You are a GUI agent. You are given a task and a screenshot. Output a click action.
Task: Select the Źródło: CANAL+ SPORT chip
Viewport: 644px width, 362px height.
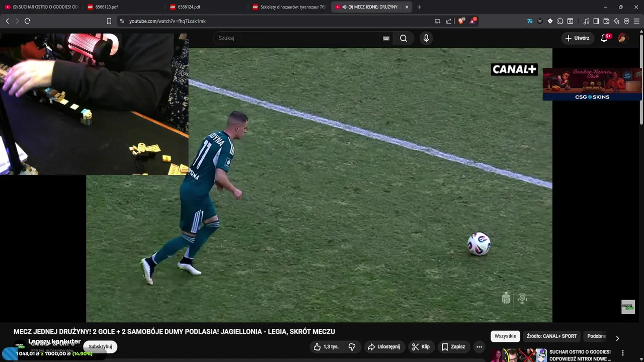(551, 336)
